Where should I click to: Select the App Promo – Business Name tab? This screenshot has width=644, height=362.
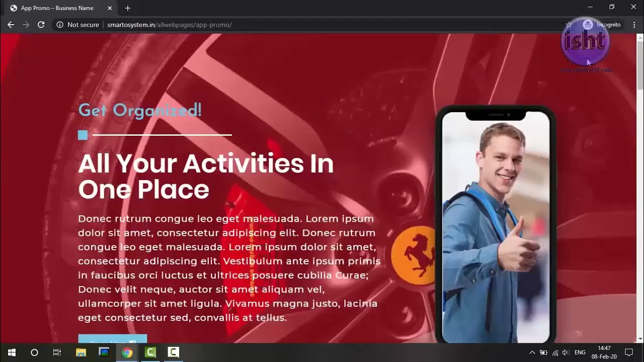coord(57,8)
